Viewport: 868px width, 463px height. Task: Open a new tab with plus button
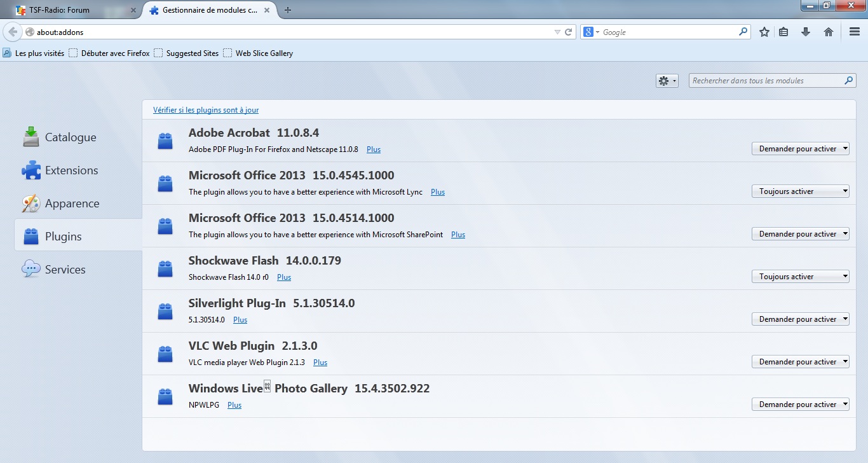(288, 10)
